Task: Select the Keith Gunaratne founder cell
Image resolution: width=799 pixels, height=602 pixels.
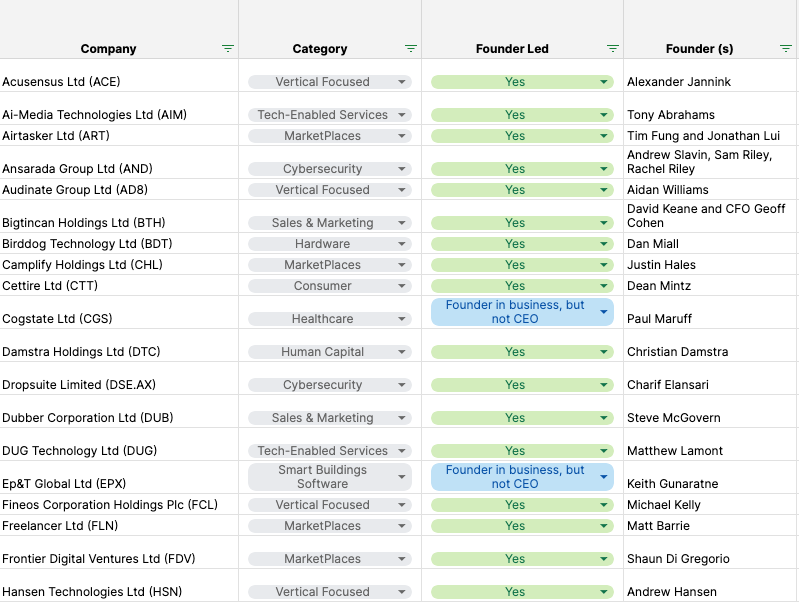Action: (x=711, y=477)
